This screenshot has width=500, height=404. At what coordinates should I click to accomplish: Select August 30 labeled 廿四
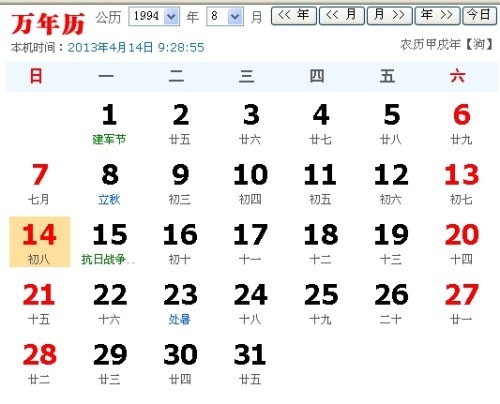coord(180,363)
